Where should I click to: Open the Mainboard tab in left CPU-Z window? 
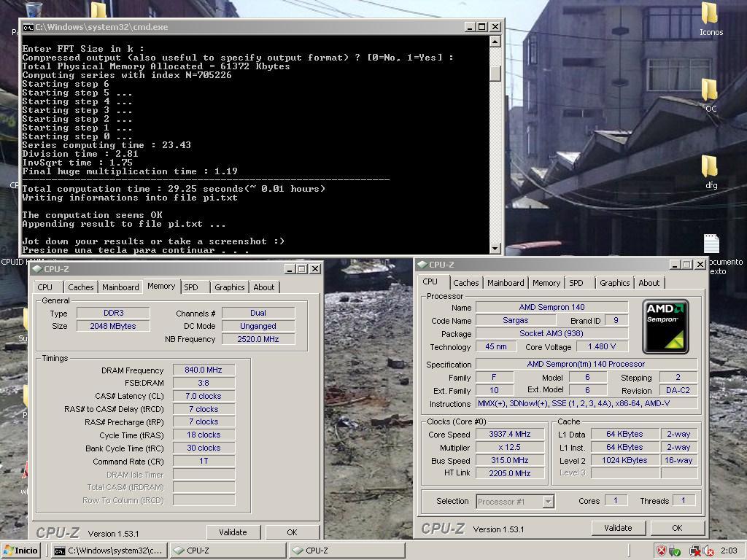pyautogui.click(x=120, y=287)
